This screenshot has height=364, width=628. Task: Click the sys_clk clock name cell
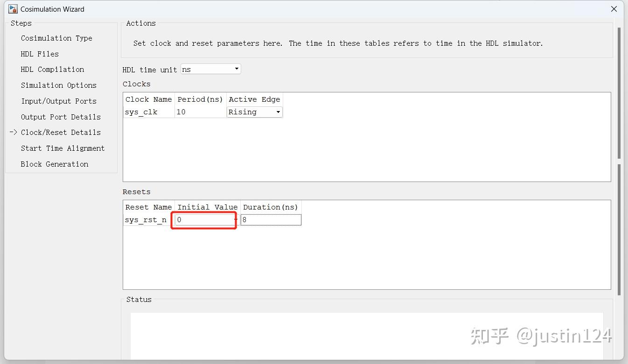point(149,112)
